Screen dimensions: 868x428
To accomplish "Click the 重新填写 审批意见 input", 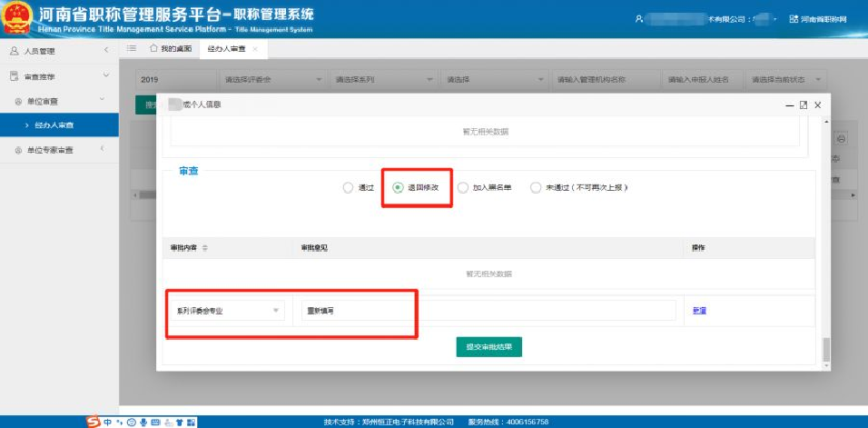I will [488, 311].
